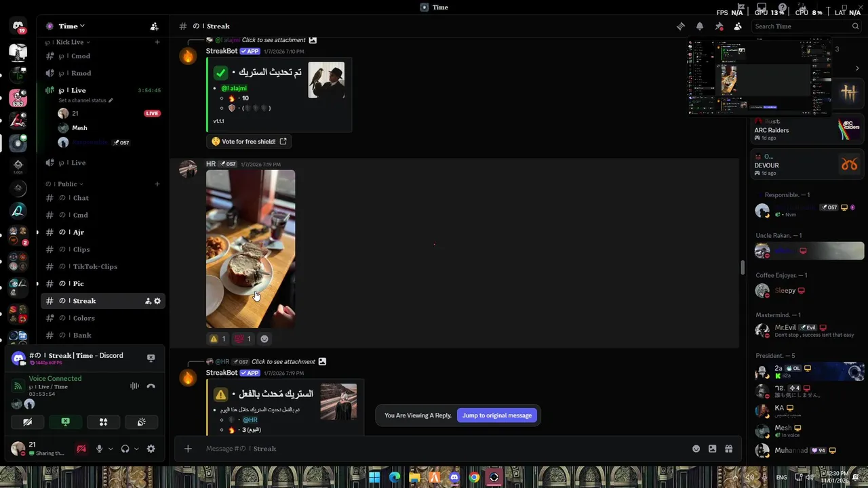
Task: Click Jump to original message
Action: point(497,415)
